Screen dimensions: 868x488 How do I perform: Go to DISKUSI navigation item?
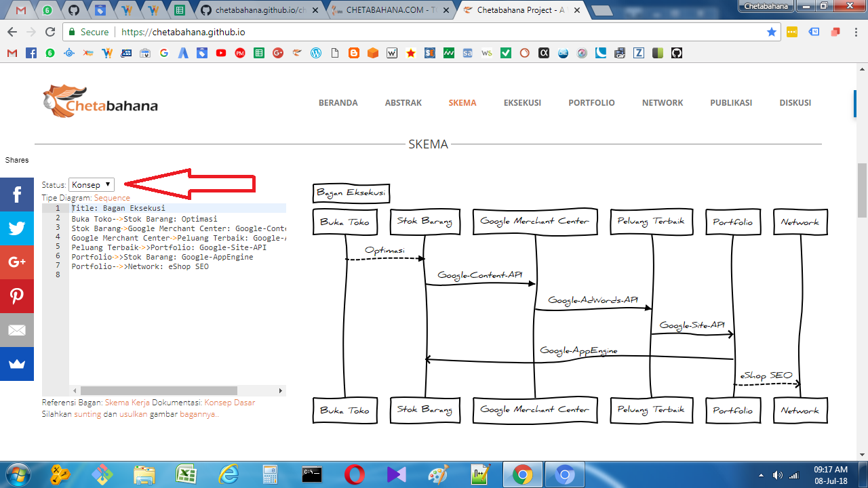(795, 103)
